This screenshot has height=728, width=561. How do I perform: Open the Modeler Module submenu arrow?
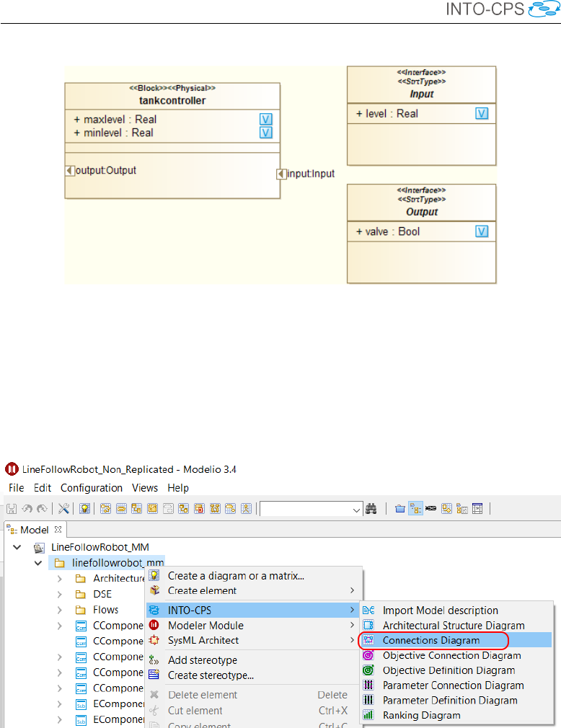(x=352, y=625)
